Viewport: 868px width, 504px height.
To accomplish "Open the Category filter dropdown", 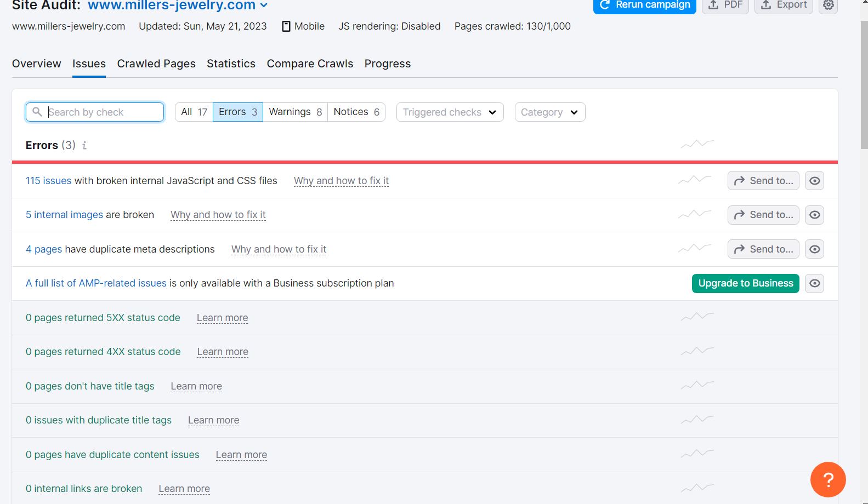I will pyautogui.click(x=549, y=112).
